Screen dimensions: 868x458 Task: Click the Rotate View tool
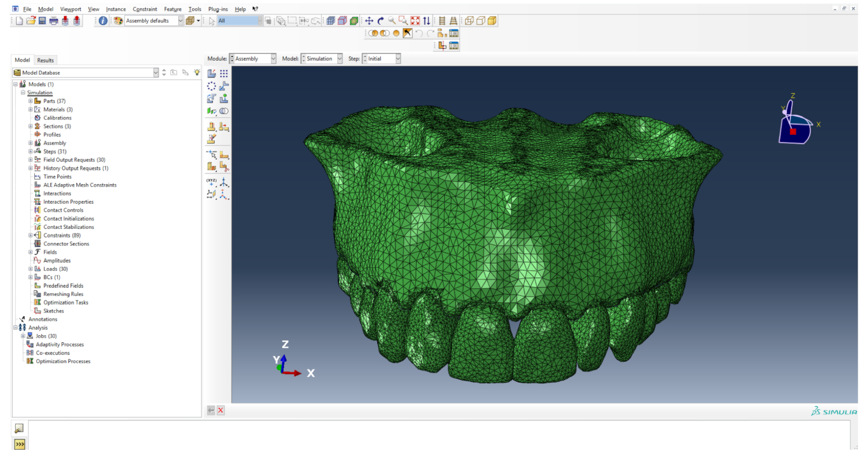pyautogui.click(x=380, y=21)
